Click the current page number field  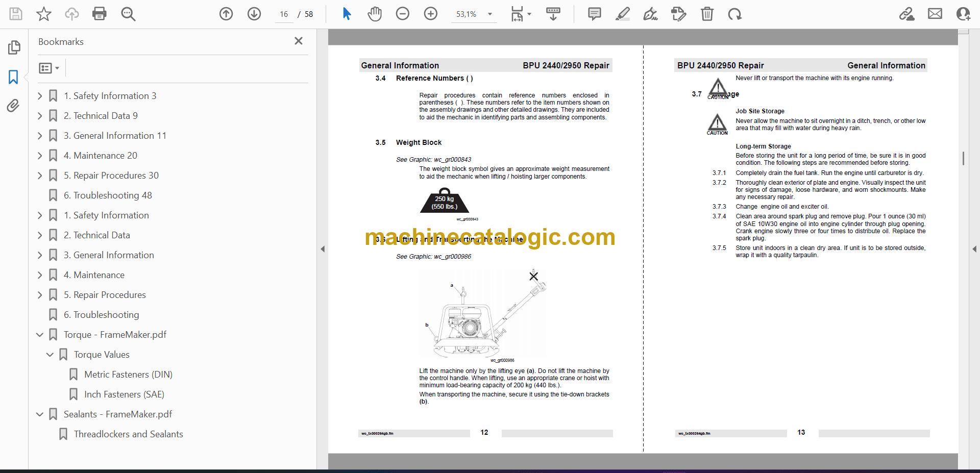coord(284,14)
